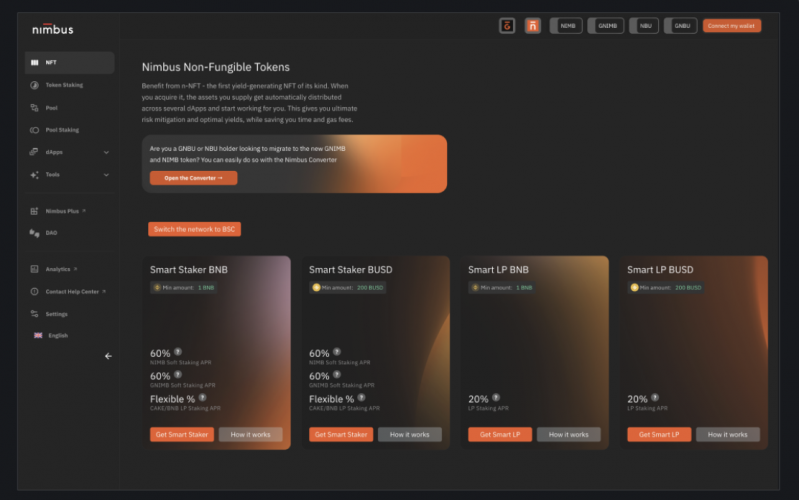How it works on Smart Staker BNB

point(250,434)
